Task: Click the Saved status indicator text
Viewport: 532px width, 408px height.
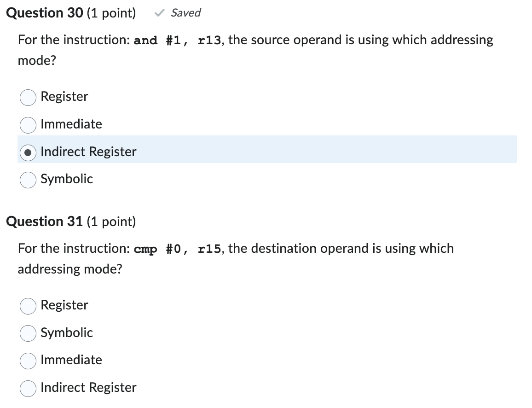Action: [185, 13]
